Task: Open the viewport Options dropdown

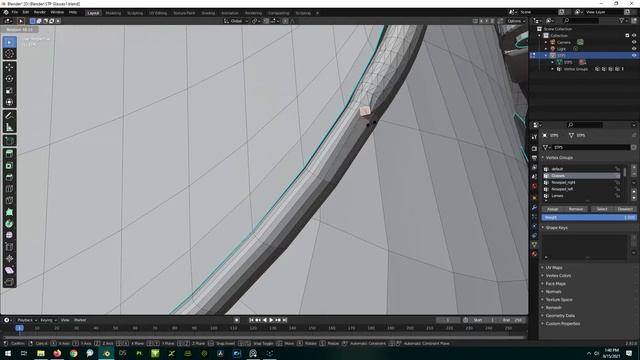Action: pyautogui.click(x=516, y=21)
